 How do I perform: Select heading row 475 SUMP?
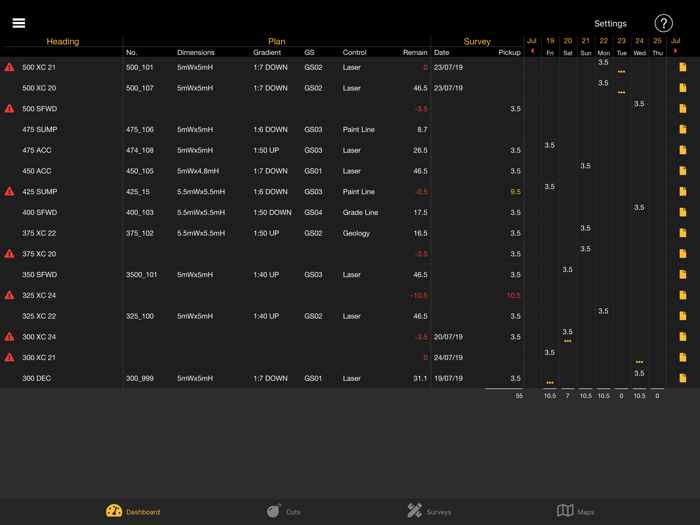(x=40, y=129)
